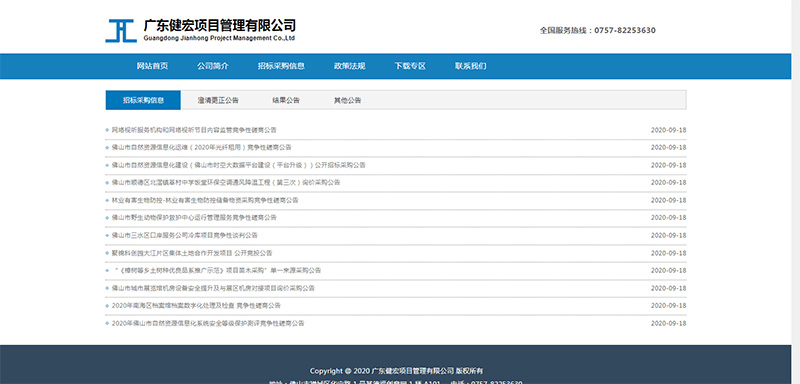Select the active blue 招标采购信息 tab
This screenshot has height=384, width=800.
coord(143,100)
